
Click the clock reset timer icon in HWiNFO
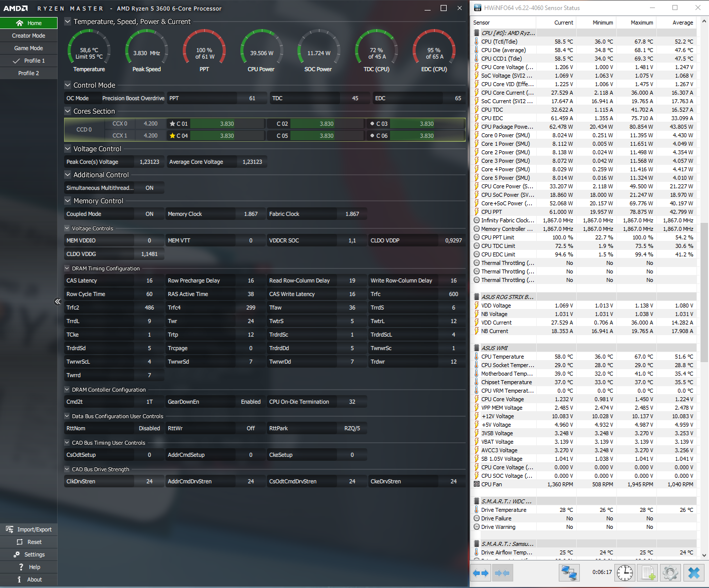pyautogui.click(x=624, y=572)
